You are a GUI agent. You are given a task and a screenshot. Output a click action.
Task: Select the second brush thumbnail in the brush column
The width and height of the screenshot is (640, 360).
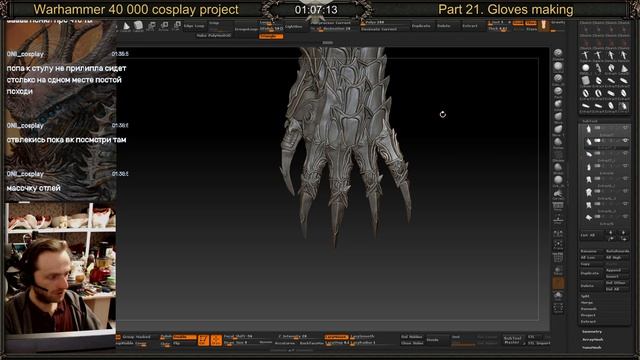tap(558, 66)
